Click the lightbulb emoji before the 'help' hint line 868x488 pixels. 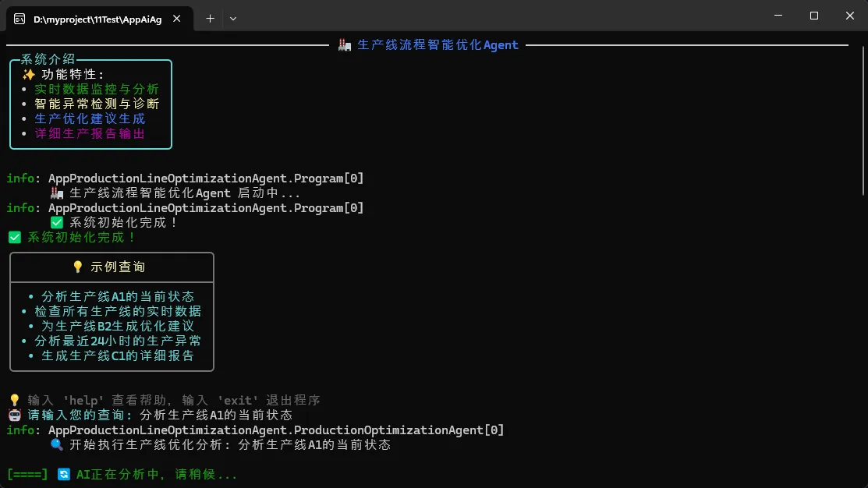[14, 400]
